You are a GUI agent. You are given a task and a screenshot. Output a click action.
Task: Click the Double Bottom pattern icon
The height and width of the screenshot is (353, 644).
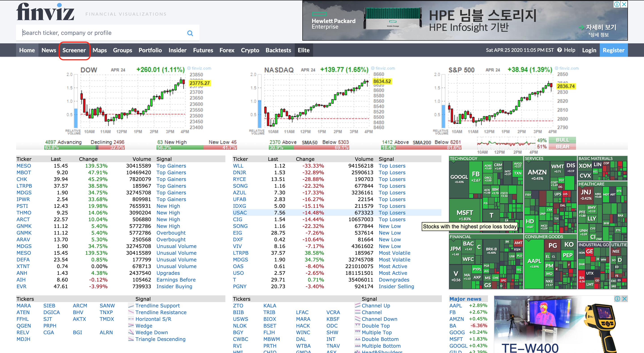(x=358, y=339)
